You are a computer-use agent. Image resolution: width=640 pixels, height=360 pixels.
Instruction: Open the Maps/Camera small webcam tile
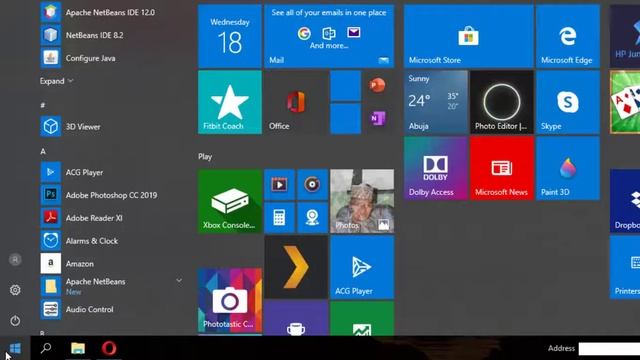(x=312, y=218)
